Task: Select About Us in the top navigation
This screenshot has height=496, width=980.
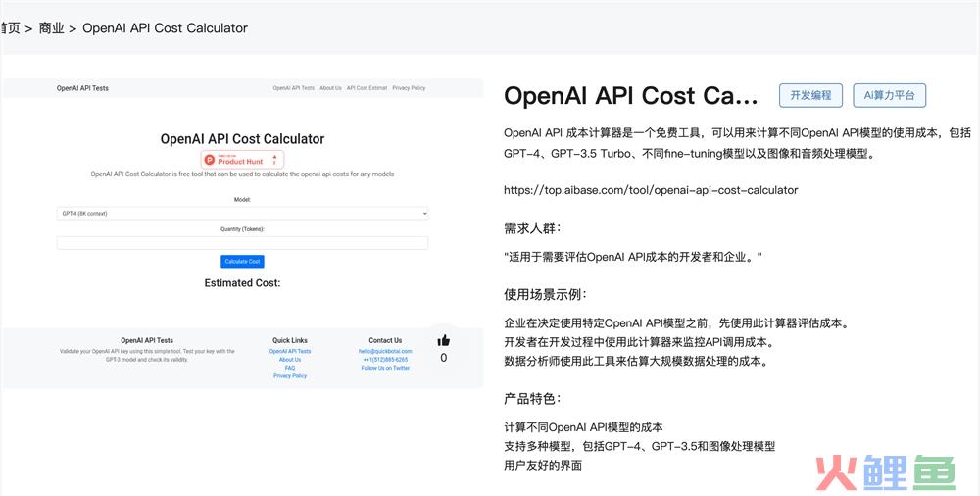Action: point(330,88)
